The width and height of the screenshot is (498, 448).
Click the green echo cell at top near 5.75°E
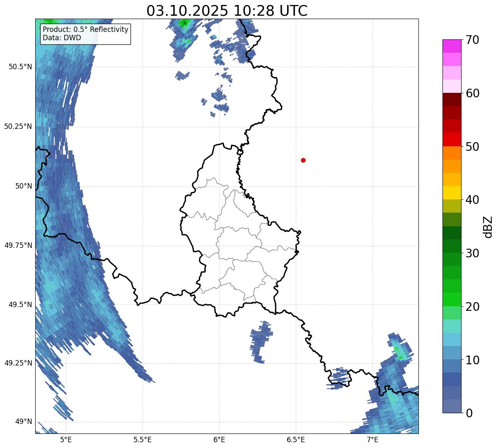pyautogui.click(x=184, y=23)
